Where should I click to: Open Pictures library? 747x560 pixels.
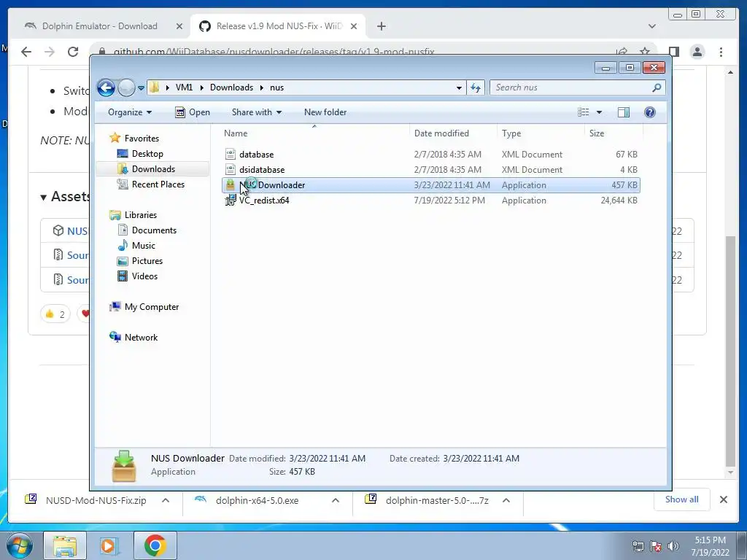click(147, 261)
